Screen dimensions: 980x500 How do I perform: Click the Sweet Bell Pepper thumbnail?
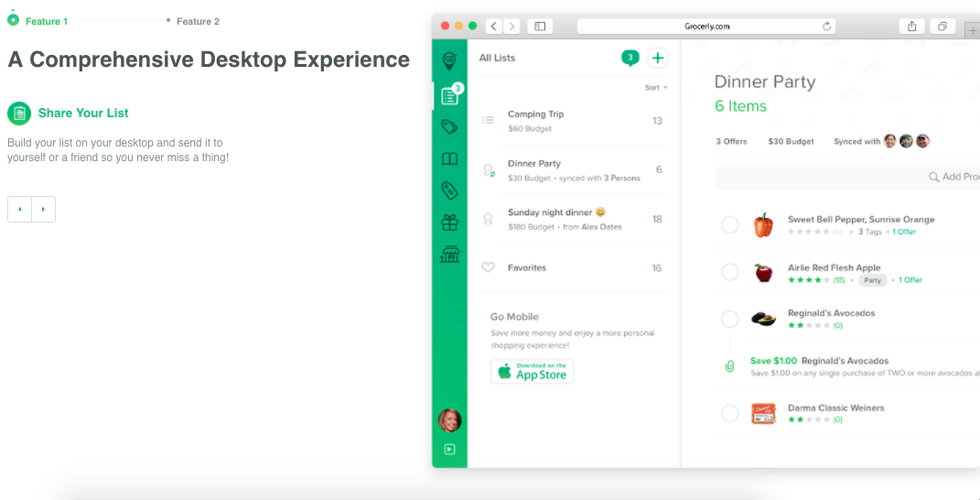click(762, 225)
